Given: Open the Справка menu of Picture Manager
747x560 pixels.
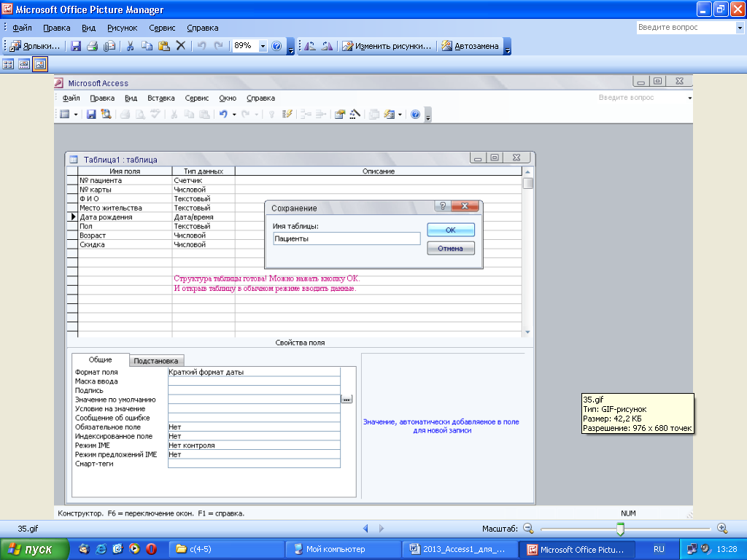Looking at the screenshot, I should point(203,28).
